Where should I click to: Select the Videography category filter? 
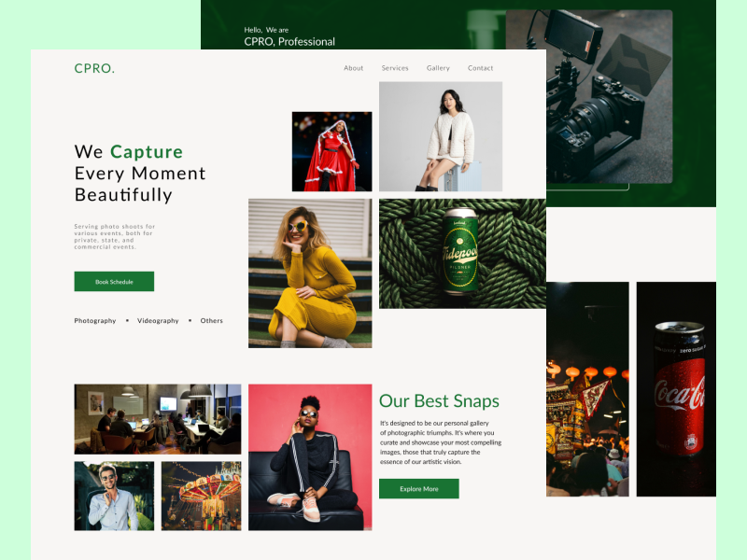click(158, 320)
